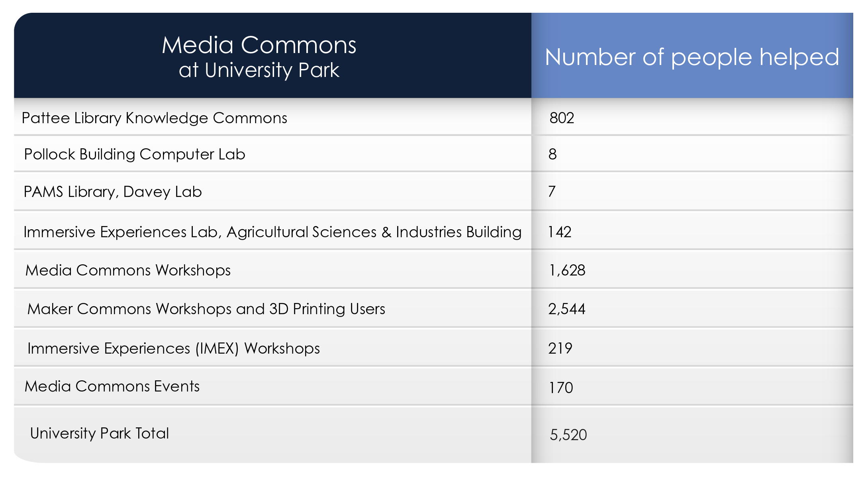Click Maker Commons Workshops and 3D Printing Users
Image resolution: width=868 pixels, height=482 pixels.
tap(206, 309)
